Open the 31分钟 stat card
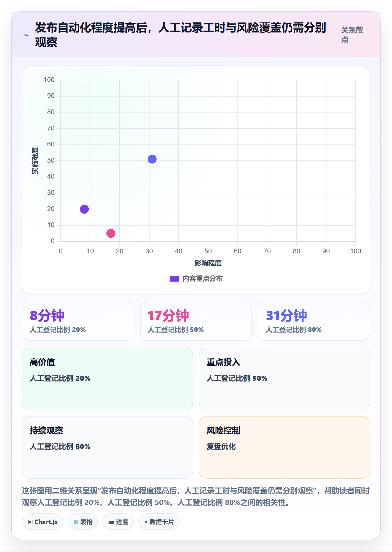This screenshot has width=392, height=552. [x=314, y=321]
